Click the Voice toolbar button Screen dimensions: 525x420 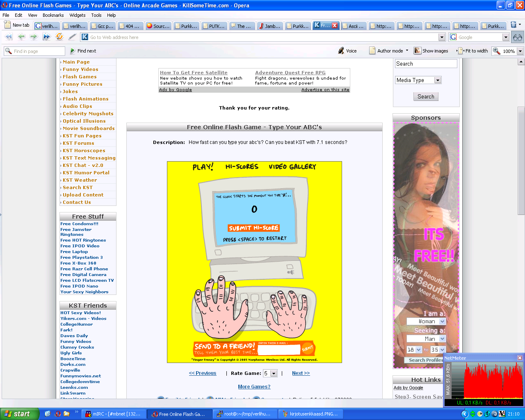pyautogui.click(x=347, y=51)
